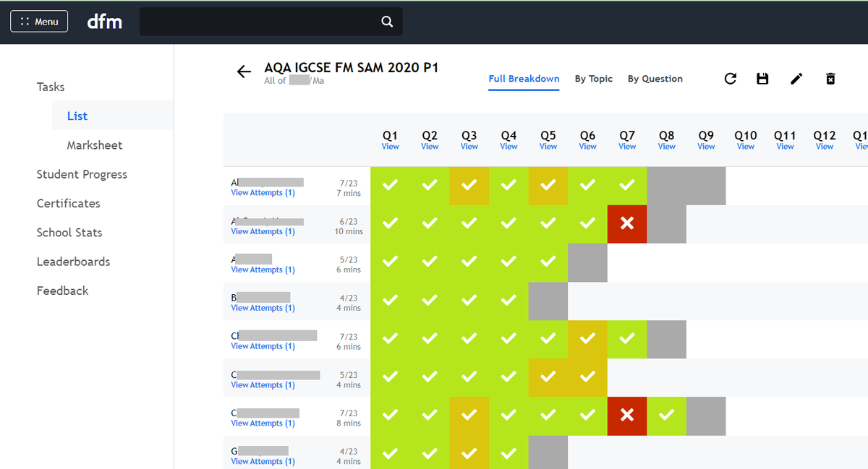Focus the top search field
This screenshot has height=469, width=868.
(x=271, y=22)
